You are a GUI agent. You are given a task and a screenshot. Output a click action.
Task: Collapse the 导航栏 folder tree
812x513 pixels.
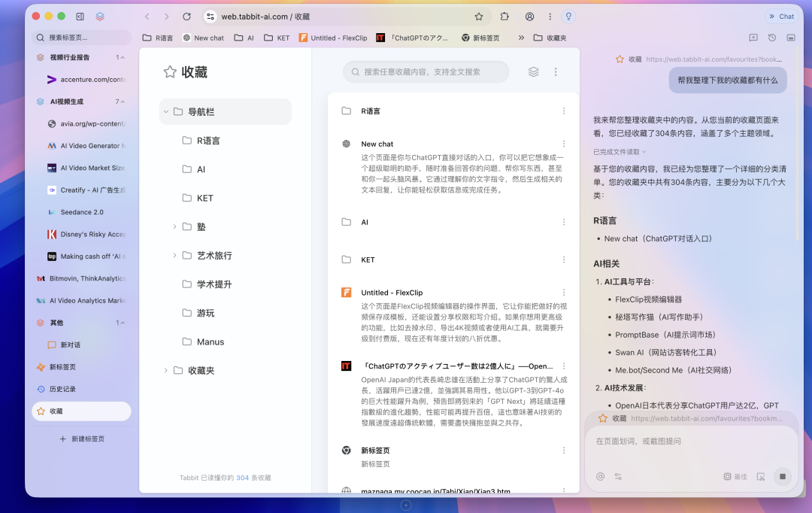(x=165, y=112)
